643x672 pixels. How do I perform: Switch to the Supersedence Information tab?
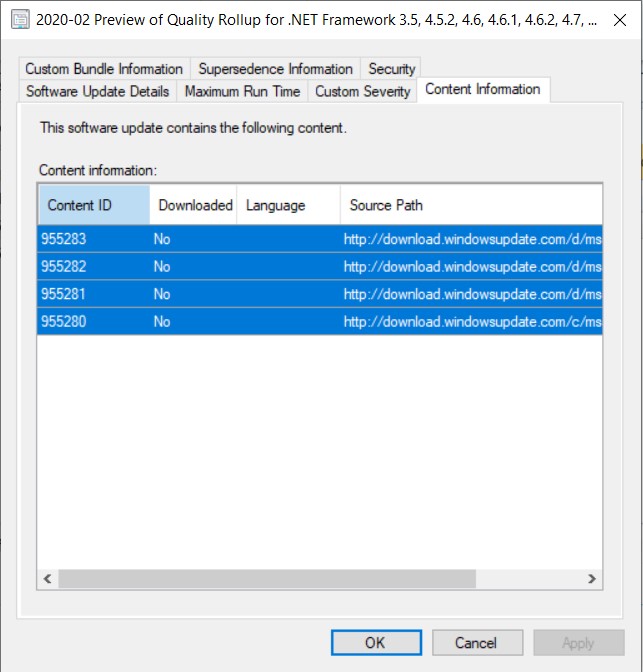tap(275, 69)
